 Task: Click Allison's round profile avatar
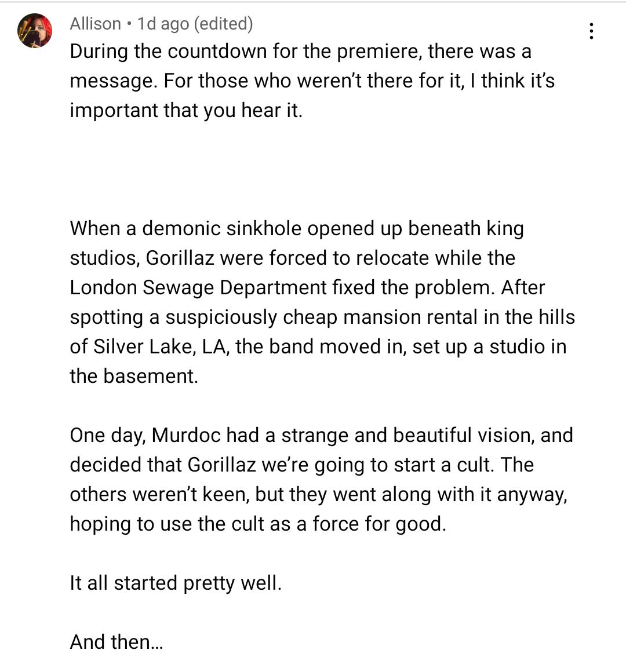click(x=35, y=31)
